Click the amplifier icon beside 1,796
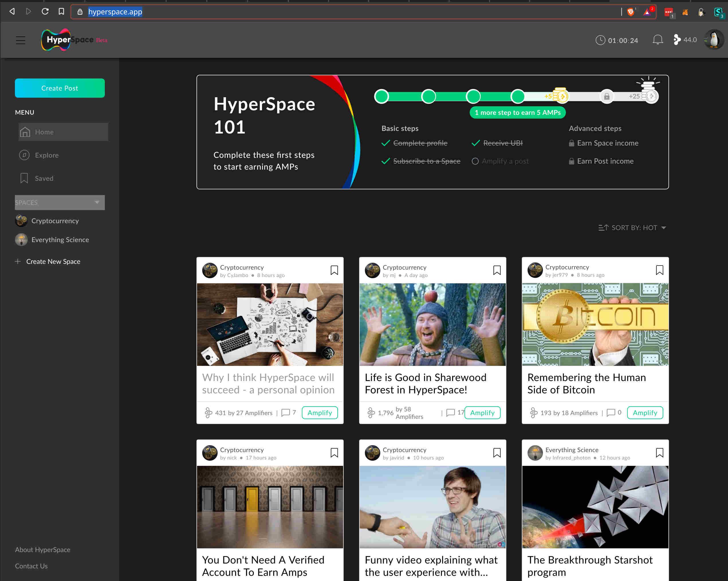Image resolution: width=728 pixels, height=581 pixels. point(371,413)
